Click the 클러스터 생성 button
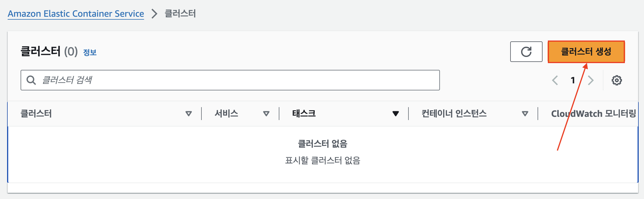This screenshot has width=644, height=199. click(x=586, y=52)
